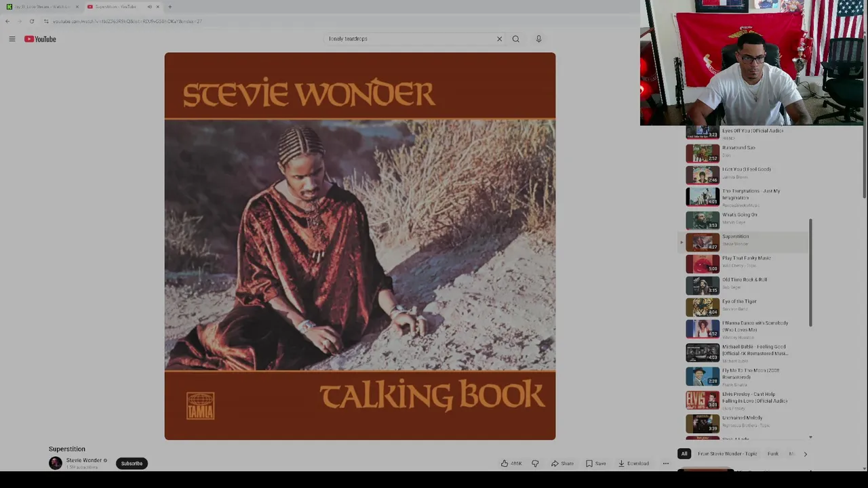The width and height of the screenshot is (868, 488).
Task: Save the video to a playlist
Action: tap(595, 464)
